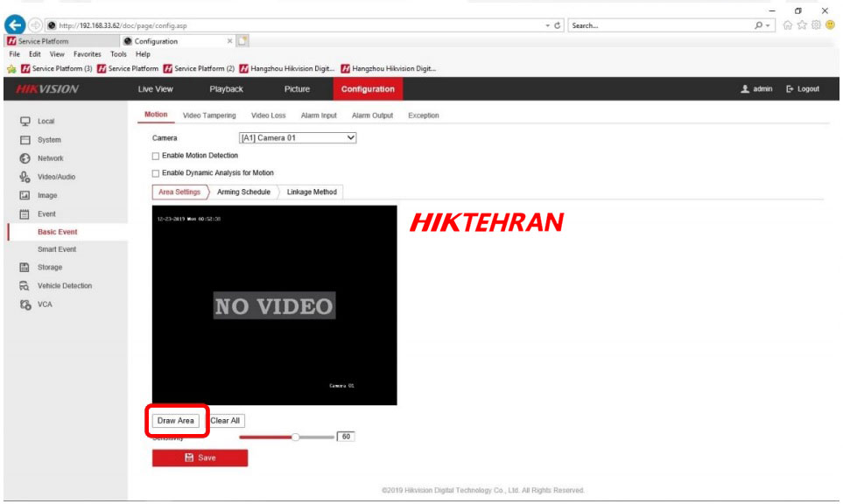Image resolution: width=843 pixels, height=504 pixels.
Task: Save the motion settings
Action: tap(200, 458)
